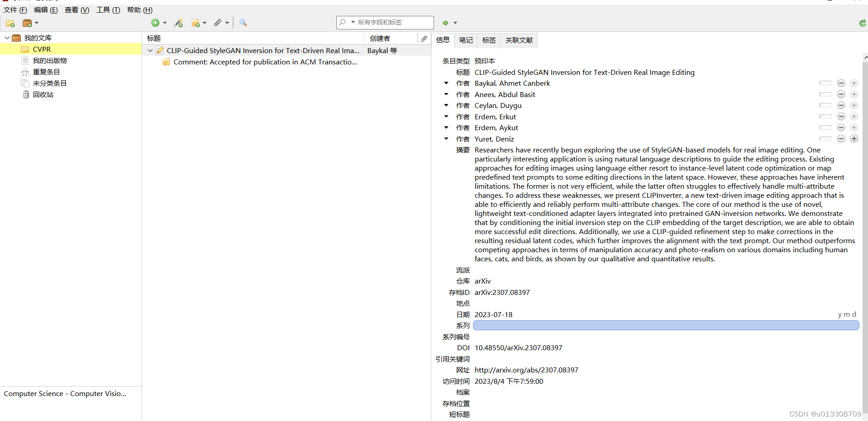Open the 编辑 (E) menu
The width and height of the screenshot is (868, 421).
click(x=46, y=10)
